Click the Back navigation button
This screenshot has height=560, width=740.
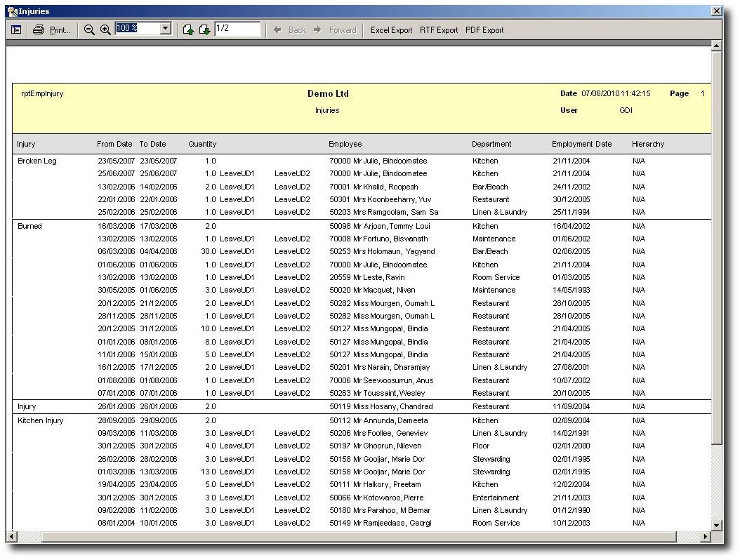290,30
